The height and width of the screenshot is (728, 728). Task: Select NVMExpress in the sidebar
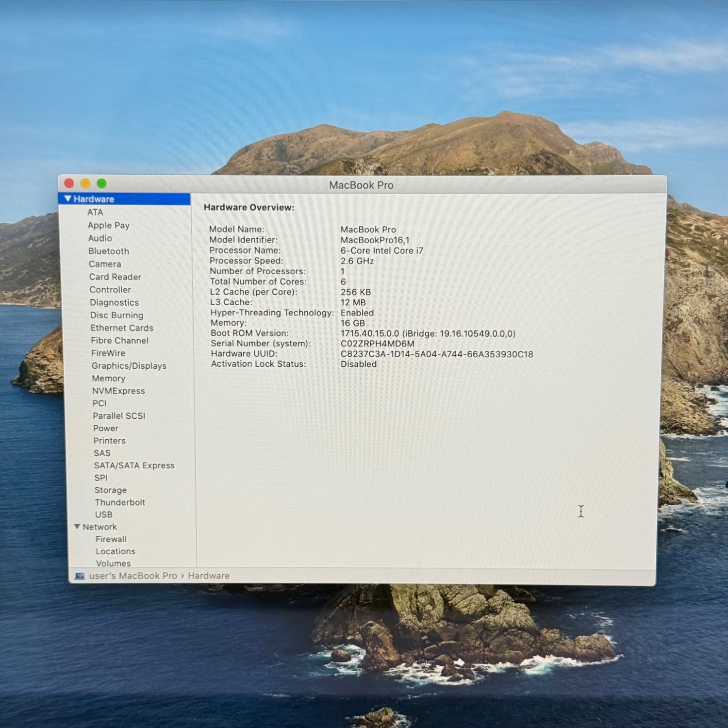tap(119, 391)
